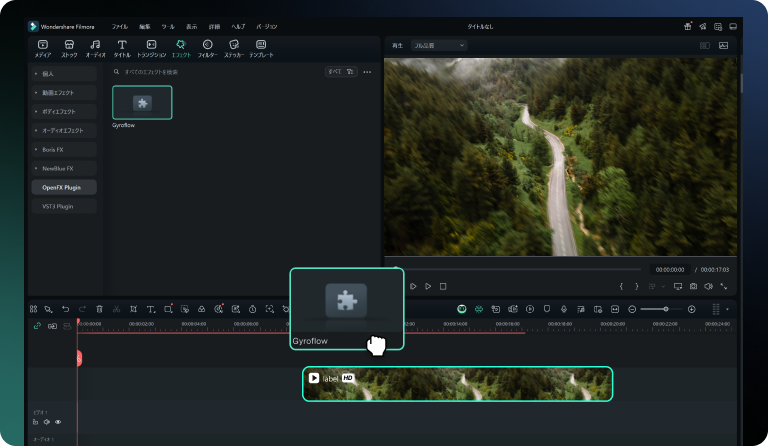The image size is (768, 446).
Task: Select the Gyroflow effect thumbnail in library
Action: tap(142, 102)
